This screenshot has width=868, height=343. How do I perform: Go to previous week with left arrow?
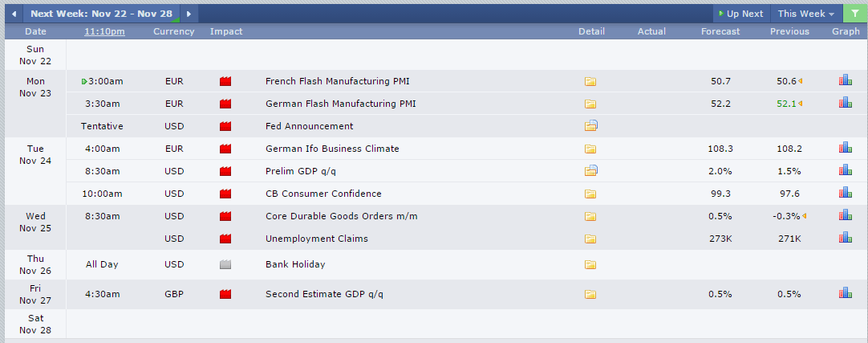click(x=14, y=14)
